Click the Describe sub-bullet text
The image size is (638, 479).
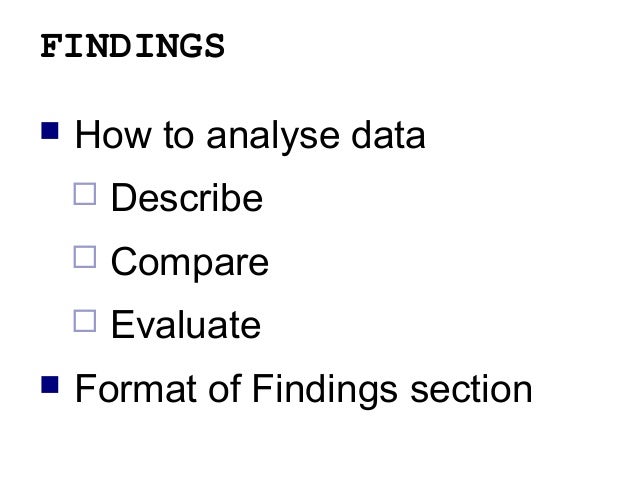[x=186, y=199]
